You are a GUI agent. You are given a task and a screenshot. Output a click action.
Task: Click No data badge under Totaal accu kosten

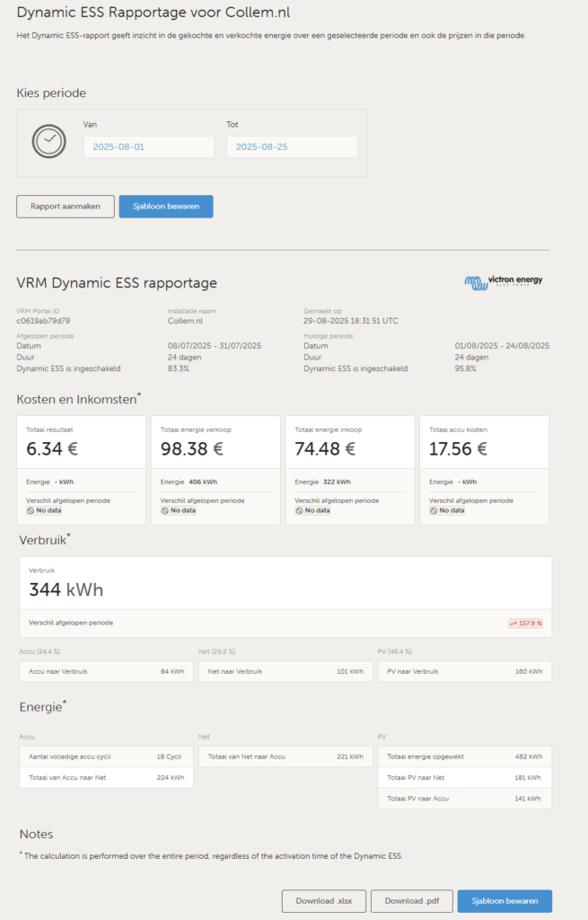[447, 510]
